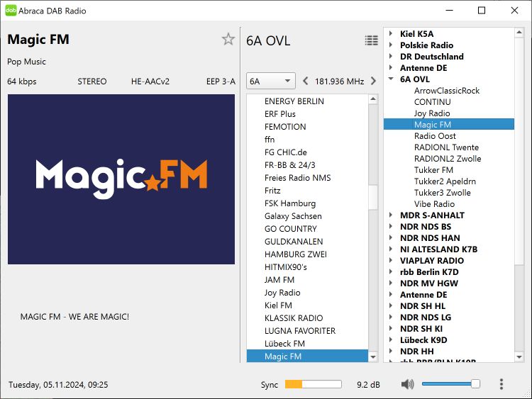This screenshot has width=532, height=399.
Task: Toggle the service list view icon
Action: pyautogui.click(x=371, y=40)
